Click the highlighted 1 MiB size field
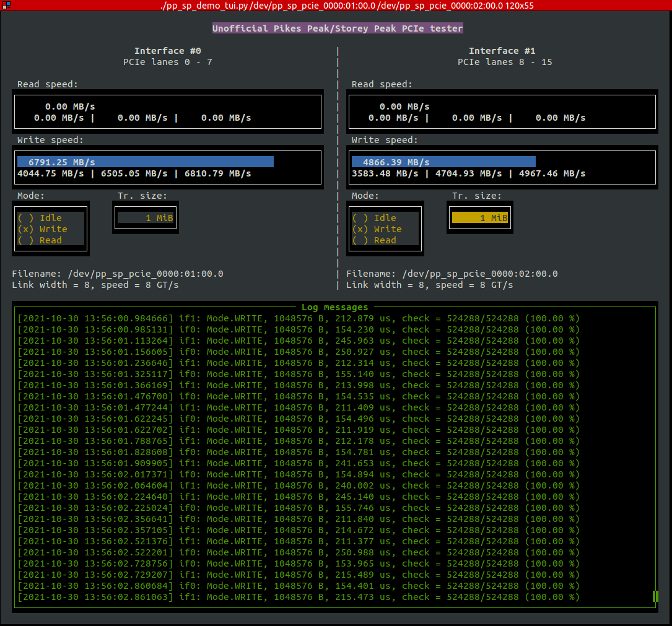Screen dimensions: 672x626 tap(480, 216)
